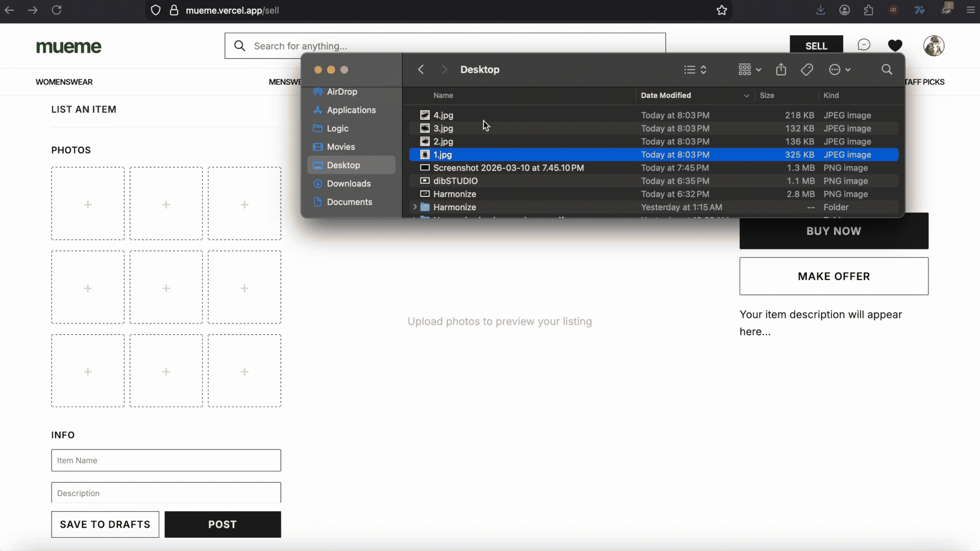Click the search magnifier in the Finder window

tap(887, 69)
